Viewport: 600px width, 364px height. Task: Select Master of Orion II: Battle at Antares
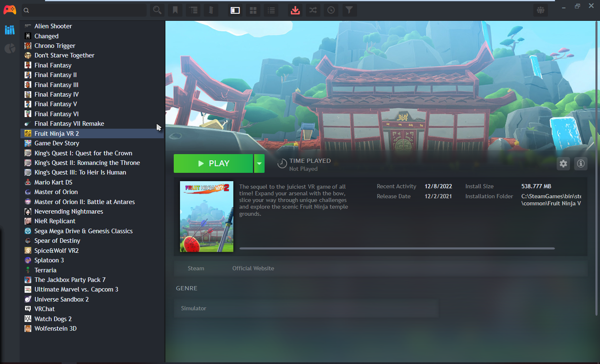pyautogui.click(x=92, y=202)
